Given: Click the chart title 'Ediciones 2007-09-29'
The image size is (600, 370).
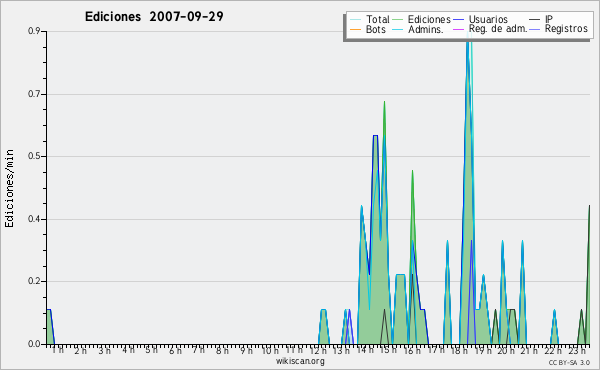Looking at the screenshot, I should click(154, 17).
